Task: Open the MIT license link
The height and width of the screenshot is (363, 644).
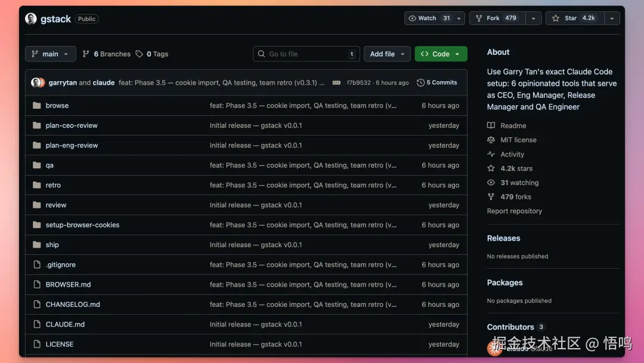Action: pyautogui.click(x=518, y=140)
